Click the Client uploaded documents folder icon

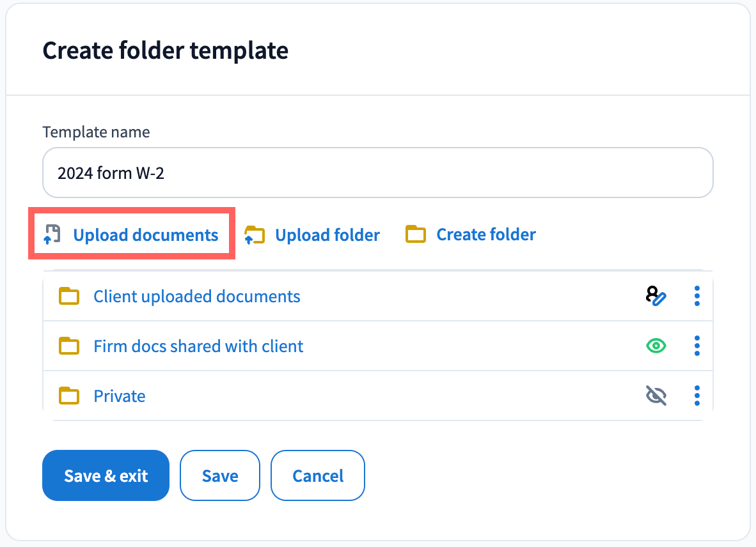pos(69,297)
